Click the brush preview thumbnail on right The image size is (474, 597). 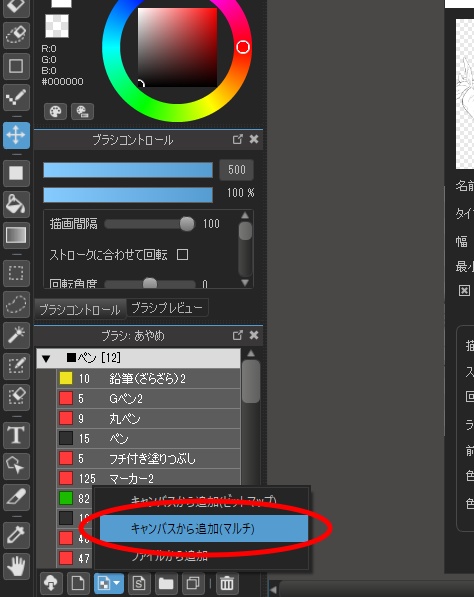point(465,94)
